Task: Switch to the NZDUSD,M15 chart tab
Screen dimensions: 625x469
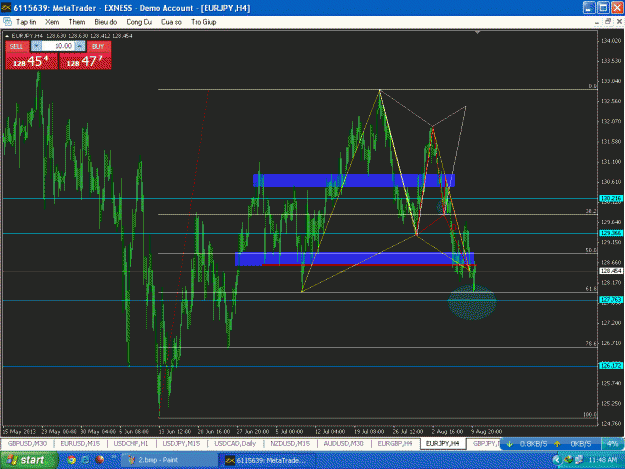Action: [290, 443]
